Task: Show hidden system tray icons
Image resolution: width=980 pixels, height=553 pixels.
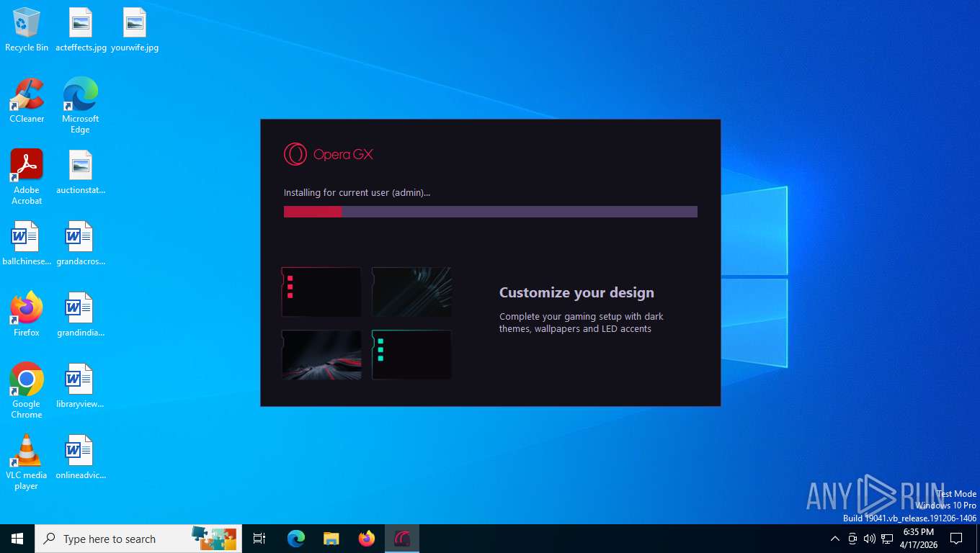Action: pyautogui.click(x=835, y=539)
